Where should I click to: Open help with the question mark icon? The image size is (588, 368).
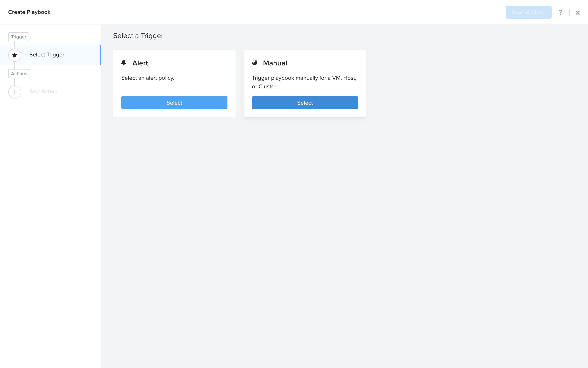click(x=561, y=12)
